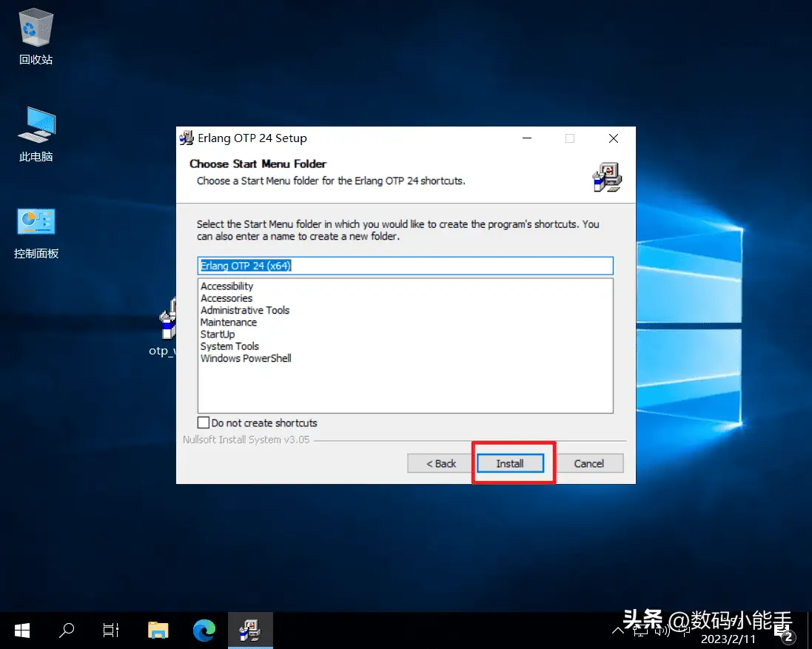
Task: Launch File Explorer from the taskbar
Action: 158,630
